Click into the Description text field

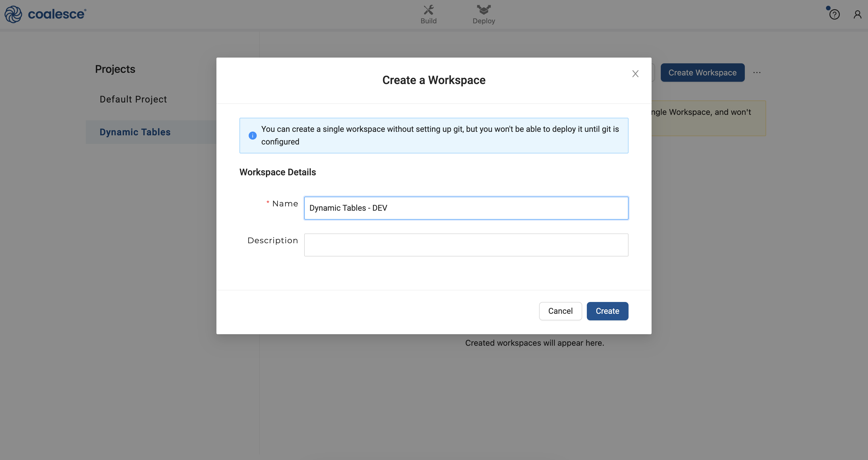pyautogui.click(x=466, y=245)
